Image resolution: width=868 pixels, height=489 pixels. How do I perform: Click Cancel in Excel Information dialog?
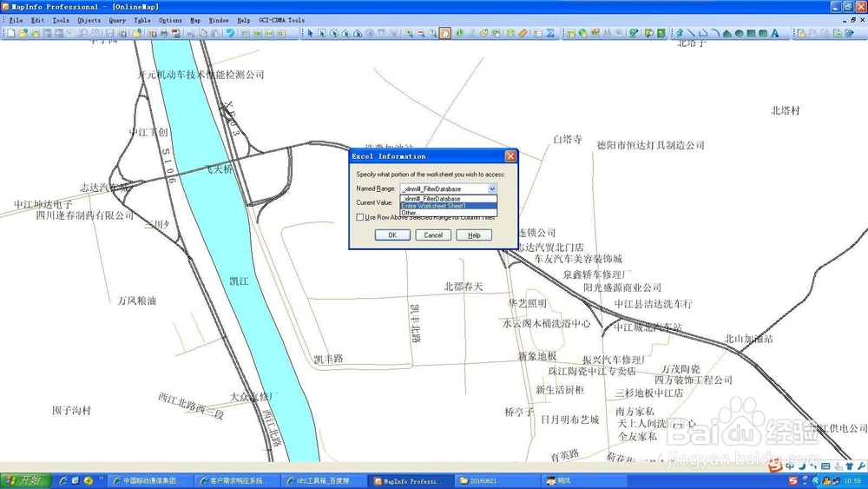click(x=433, y=235)
